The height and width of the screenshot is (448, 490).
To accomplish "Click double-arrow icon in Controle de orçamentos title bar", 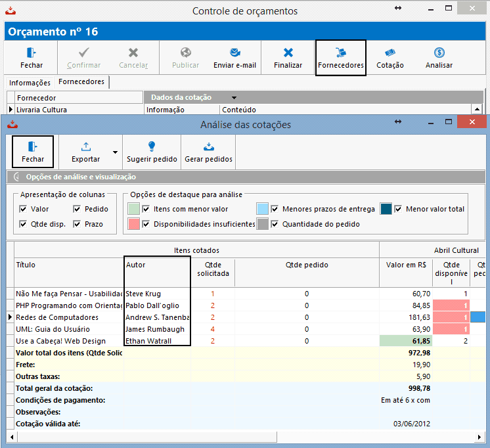I will click(398, 8).
